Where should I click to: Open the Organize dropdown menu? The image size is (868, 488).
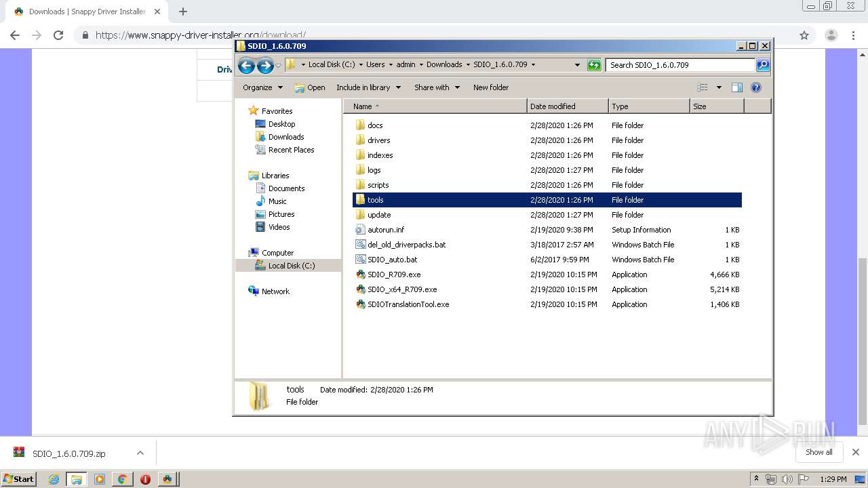262,87
